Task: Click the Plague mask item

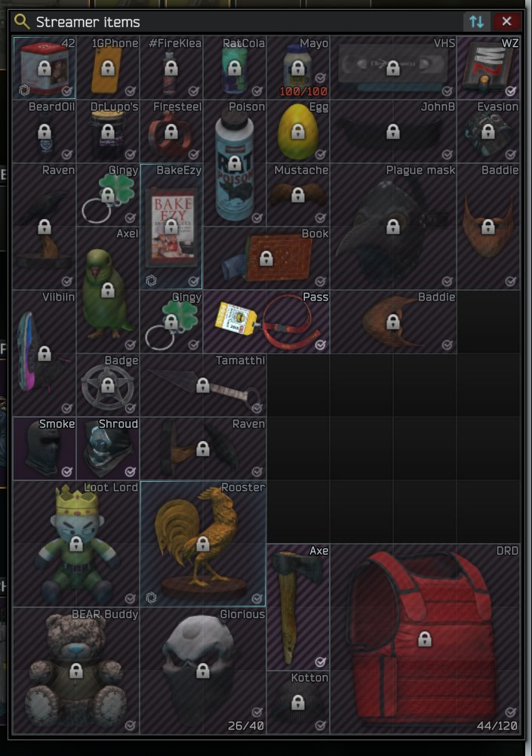Action: point(393,226)
